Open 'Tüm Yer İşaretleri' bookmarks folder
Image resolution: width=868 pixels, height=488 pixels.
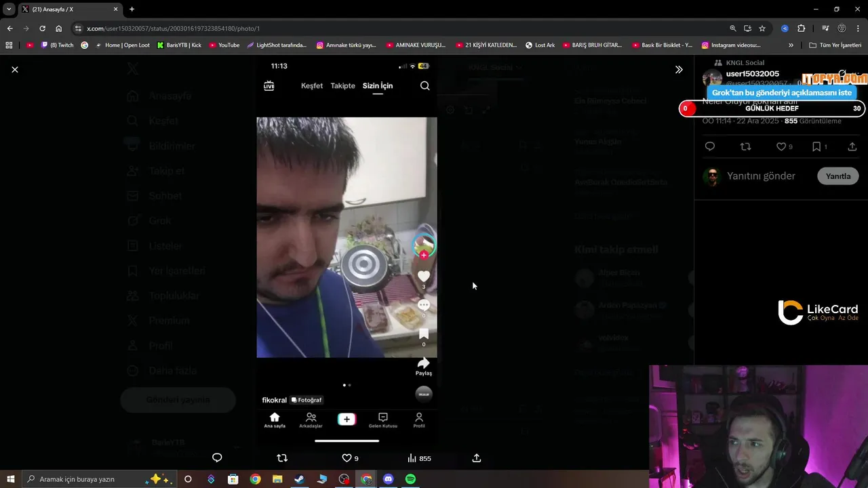click(835, 45)
